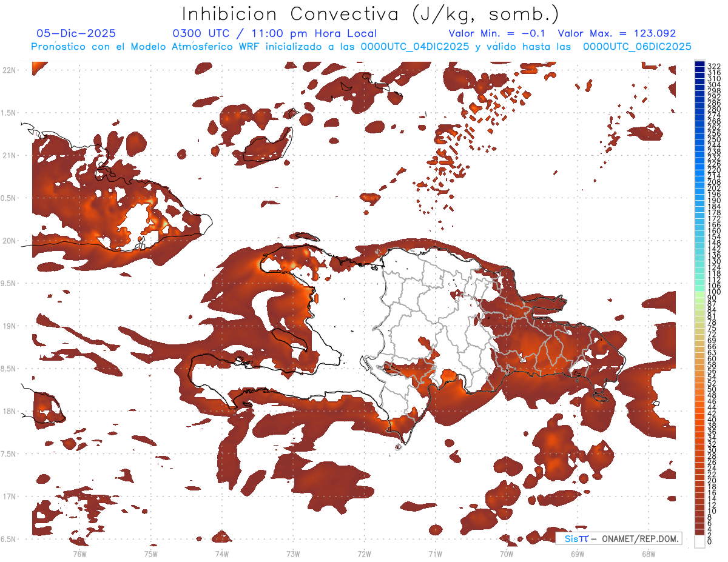Click the '20N' latitude label
The image size is (728, 562).
pyautogui.click(x=9, y=241)
